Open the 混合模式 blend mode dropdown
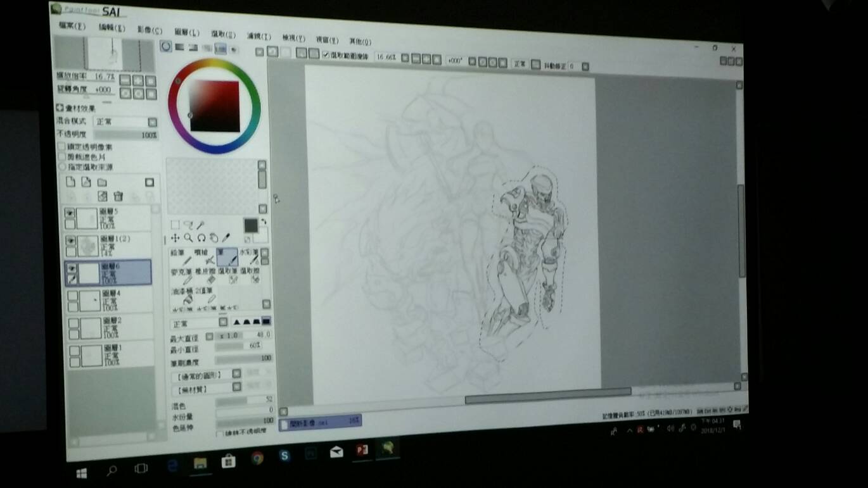Screen dimensions: 868x488 click(x=152, y=122)
